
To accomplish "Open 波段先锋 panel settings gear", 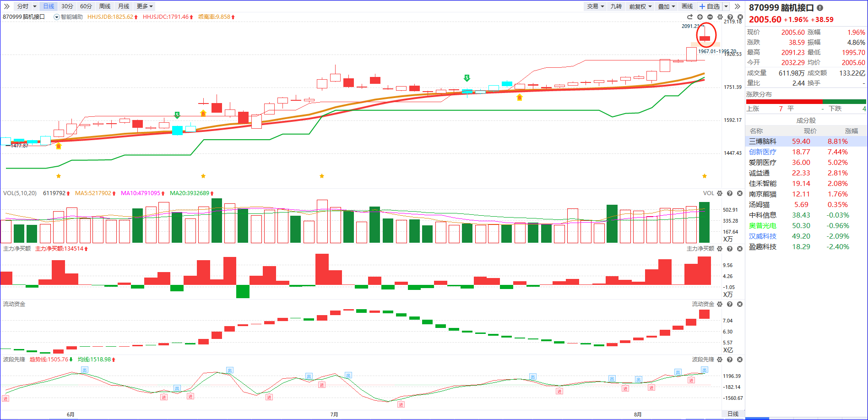I will click(720, 360).
